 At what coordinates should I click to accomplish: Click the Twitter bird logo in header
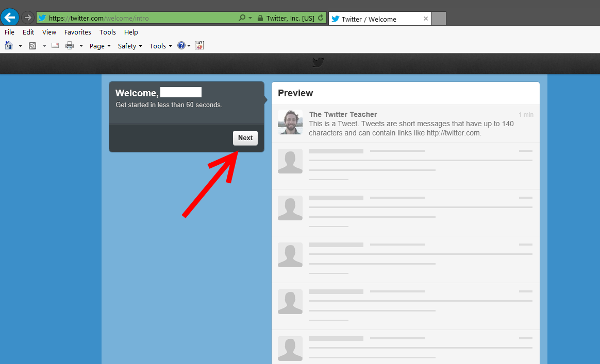point(318,63)
